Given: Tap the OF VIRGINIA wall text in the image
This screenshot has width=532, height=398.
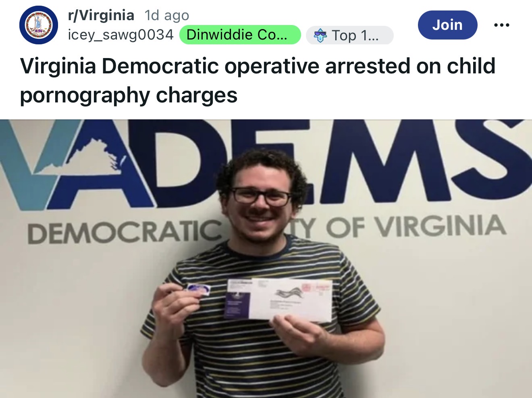Looking at the screenshot, I should pyautogui.click(x=416, y=227).
